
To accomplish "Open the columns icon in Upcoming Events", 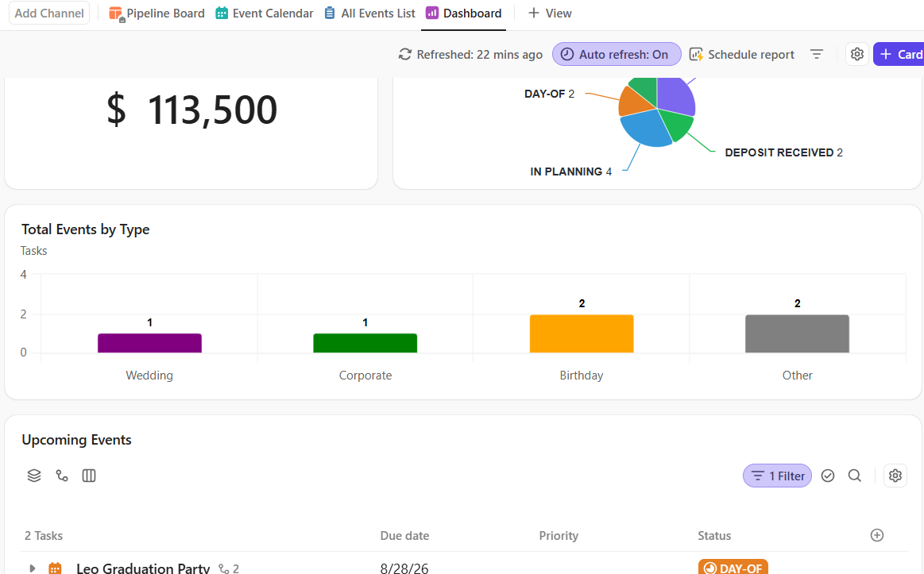I will pos(89,476).
